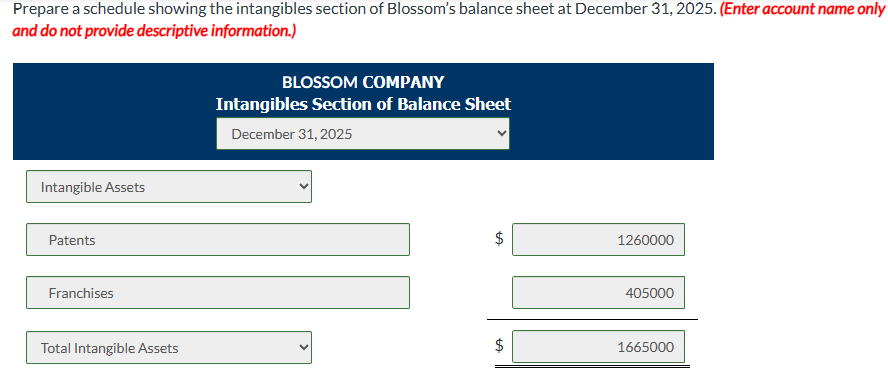This screenshot has height=381, width=888.
Task: Open the Total Intangible Assets dropdown
Action: click(x=169, y=348)
